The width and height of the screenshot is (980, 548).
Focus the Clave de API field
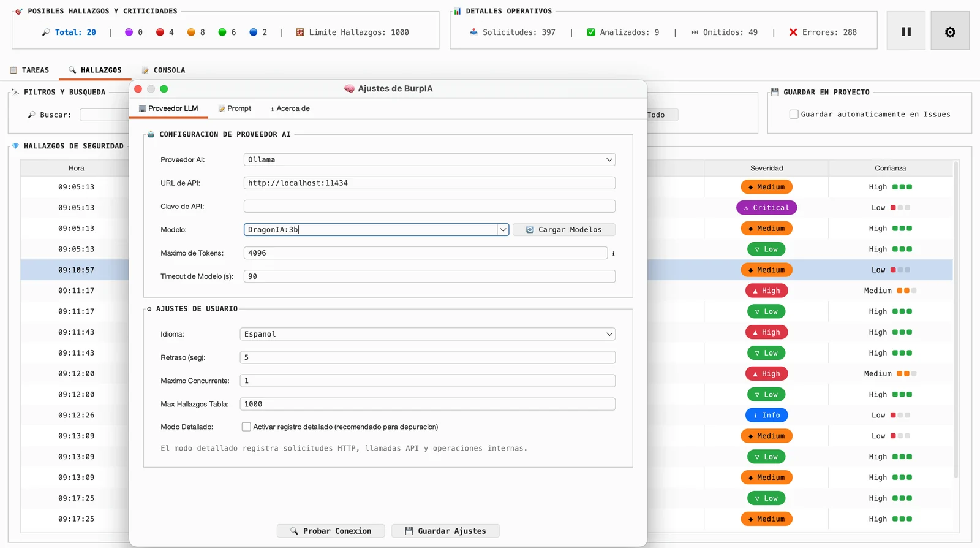tap(429, 207)
